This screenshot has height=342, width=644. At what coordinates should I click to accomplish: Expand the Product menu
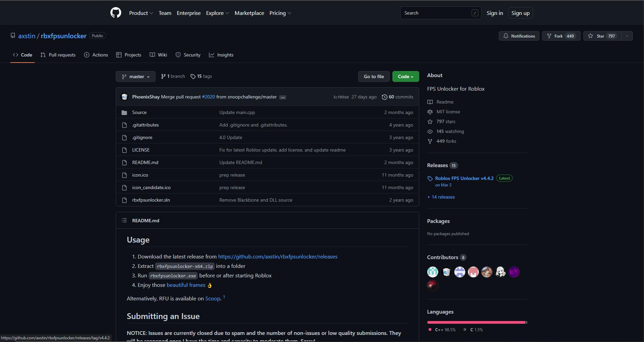tap(141, 13)
